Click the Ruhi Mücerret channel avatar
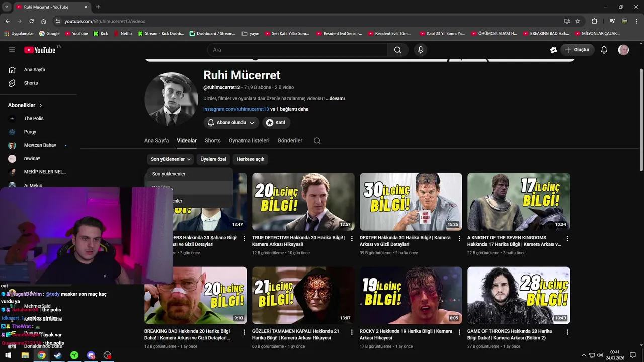The height and width of the screenshot is (362, 644). pyautogui.click(x=171, y=99)
